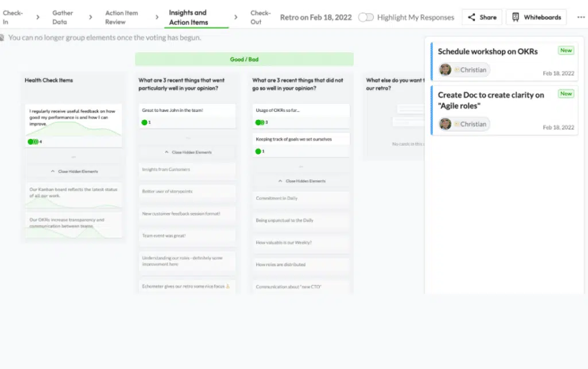The height and width of the screenshot is (369, 588).
Task: Click chevron after Gather Data step
Action: tap(90, 17)
